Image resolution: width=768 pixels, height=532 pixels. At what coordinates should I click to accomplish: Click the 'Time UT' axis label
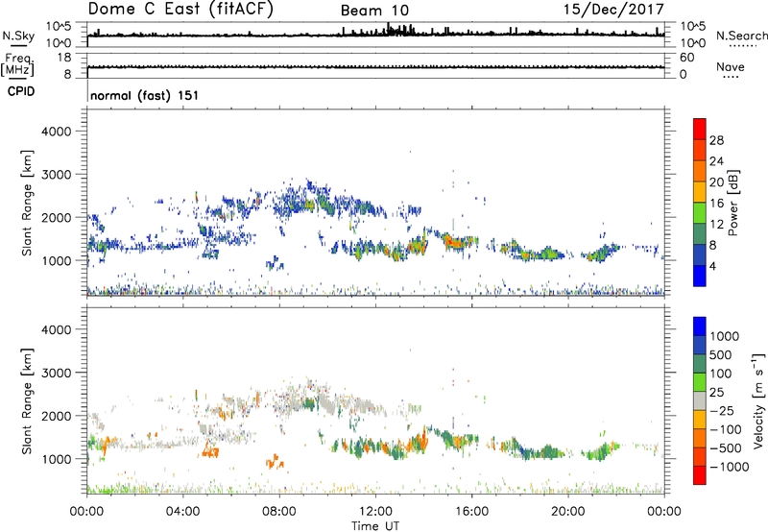[x=375, y=526]
